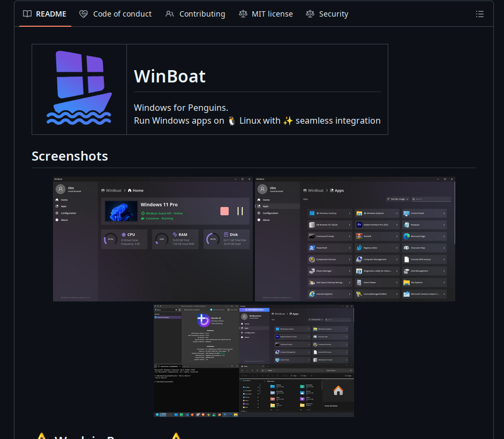Click the CPU chip icon
The width and height of the screenshot is (504, 439).
pyautogui.click(x=124, y=234)
